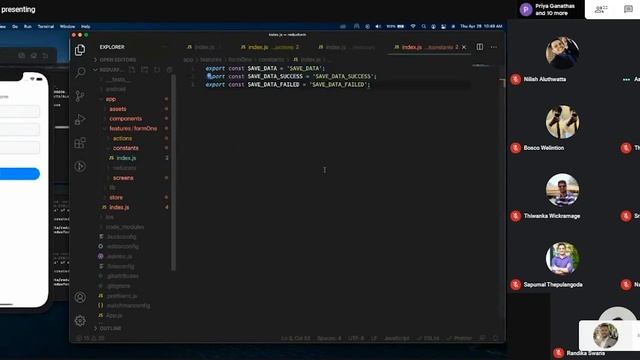The width and height of the screenshot is (640, 360).
Task: Open meeting chat icon at top right
Action: (628, 9)
